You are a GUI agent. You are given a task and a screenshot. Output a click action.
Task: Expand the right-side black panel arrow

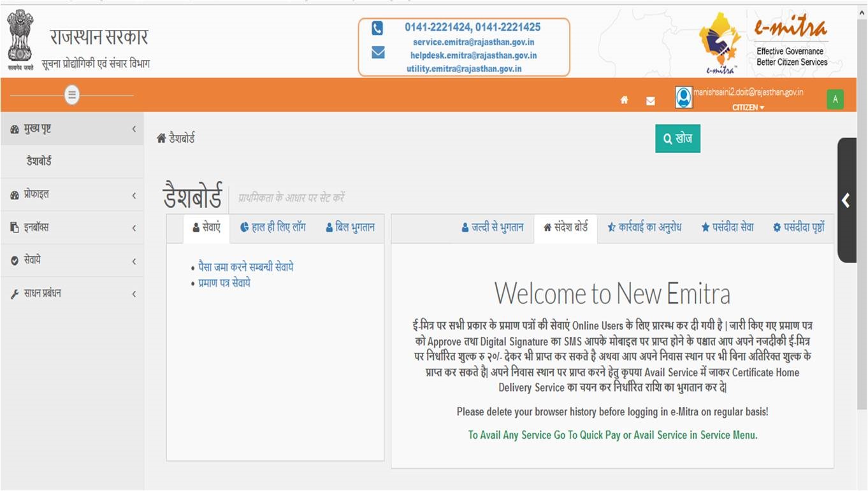[x=846, y=201]
